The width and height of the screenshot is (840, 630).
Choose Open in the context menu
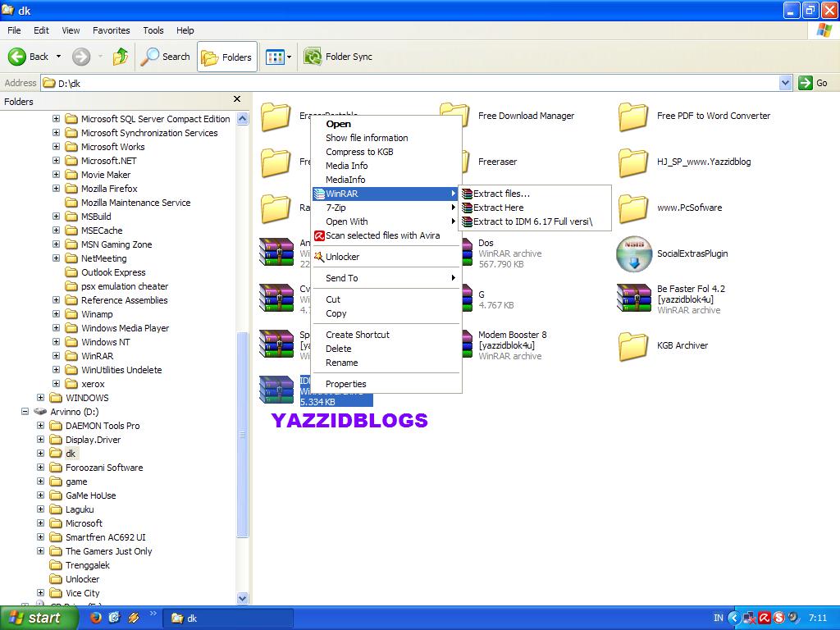(x=386, y=124)
